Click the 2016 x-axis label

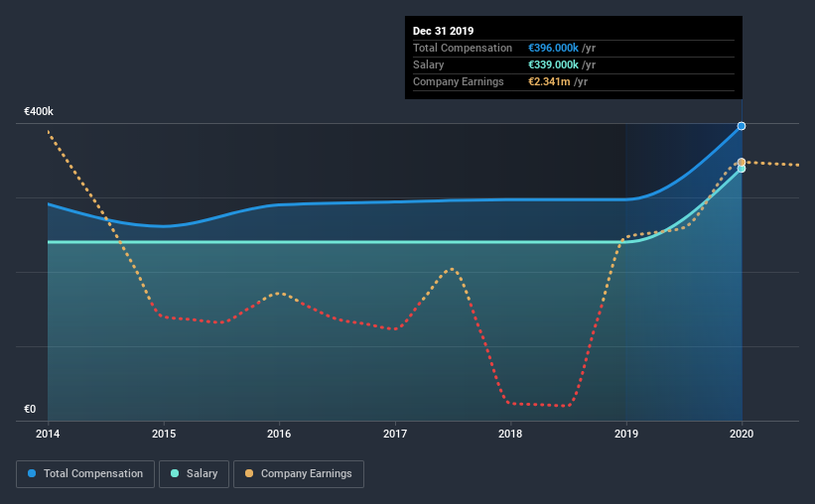click(279, 434)
